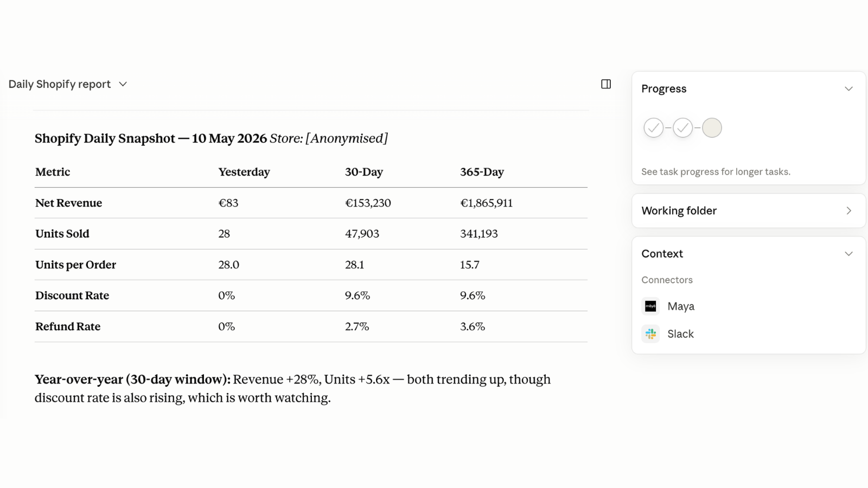868x488 pixels.
Task: Click the Net Revenue row label
Action: 69,203
